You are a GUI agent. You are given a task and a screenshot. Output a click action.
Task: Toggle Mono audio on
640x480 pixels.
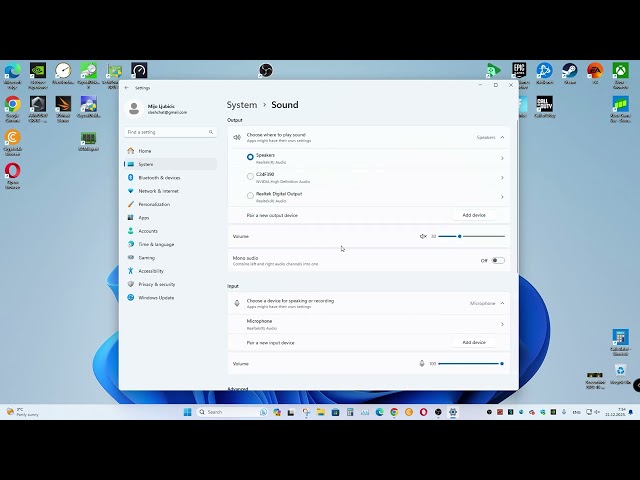498,260
